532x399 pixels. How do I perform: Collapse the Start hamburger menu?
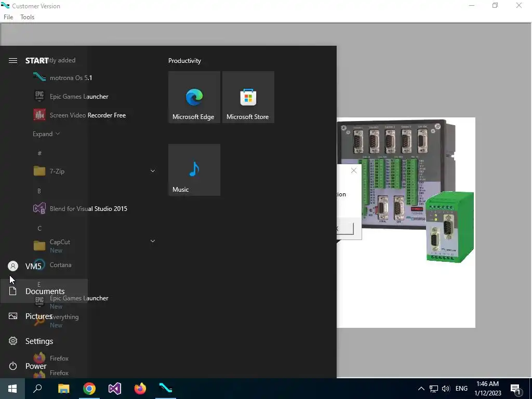pos(13,60)
